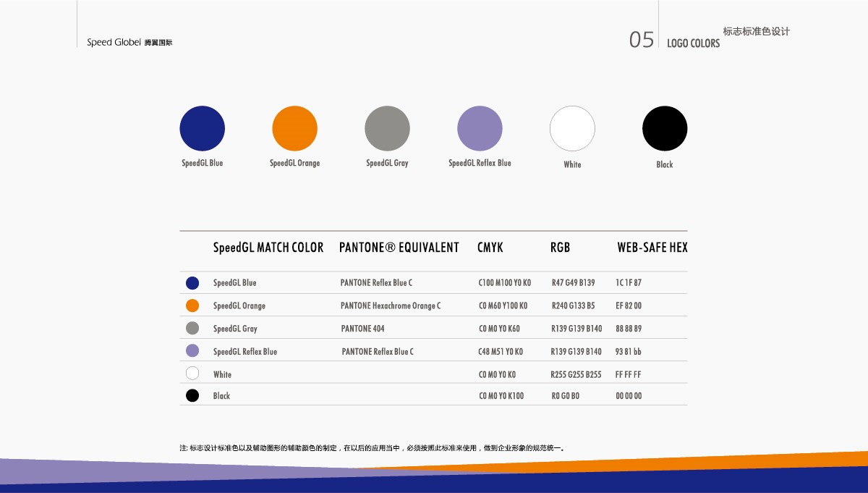The height and width of the screenshot is (493, 868).
Task: Click CMYK value C0 M60 Y100 K0
Action: pyautogui.click(x=503, y=306)
